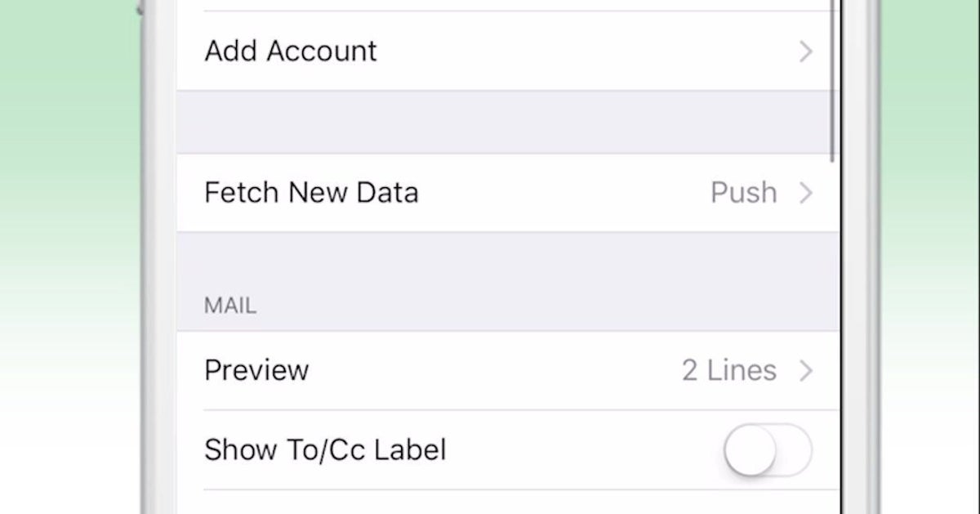Select the 2 Lines value
Viewport: 980px width, 514px height.
[x=728, y=371]
